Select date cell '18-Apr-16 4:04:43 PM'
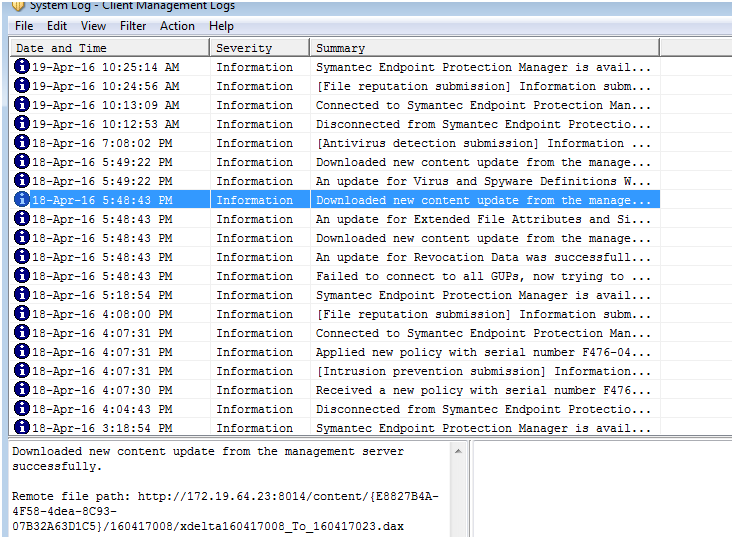 102,409
